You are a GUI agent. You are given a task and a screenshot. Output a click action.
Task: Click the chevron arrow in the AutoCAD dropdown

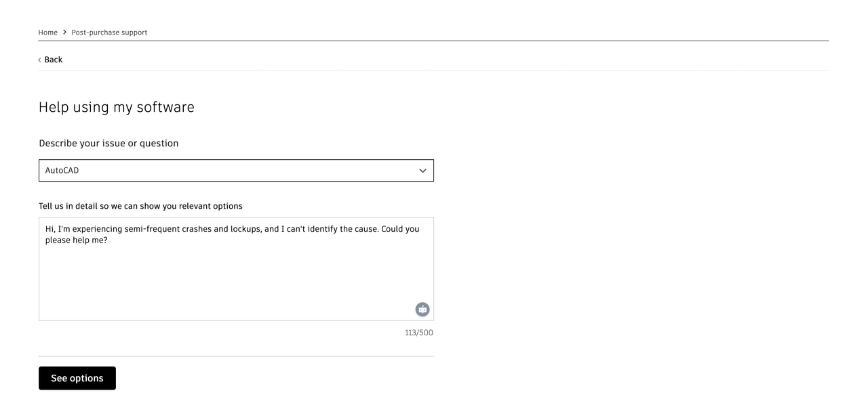coord(422,171)
